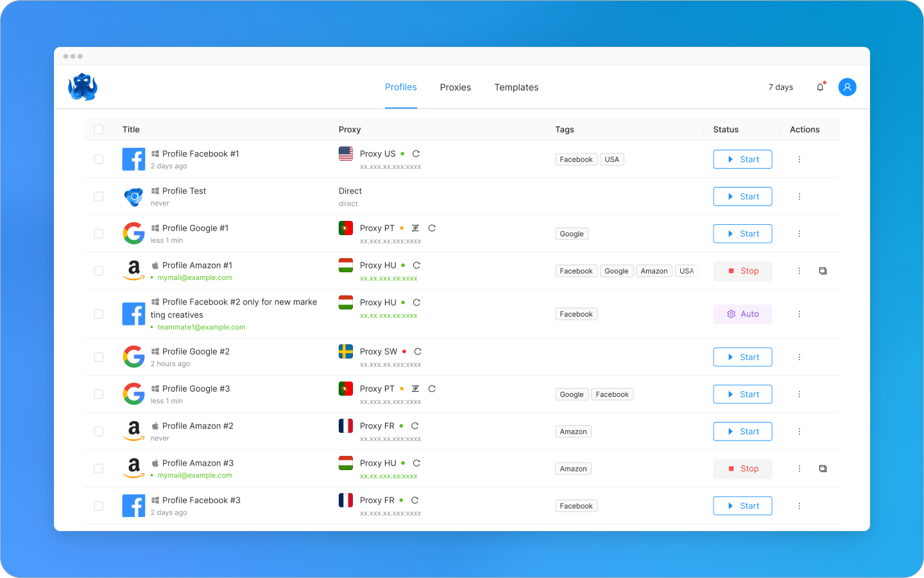The width and height of the screenshot is (924, 578).
Task: Click the octopus app logo
Action: [x=83, y=87]
